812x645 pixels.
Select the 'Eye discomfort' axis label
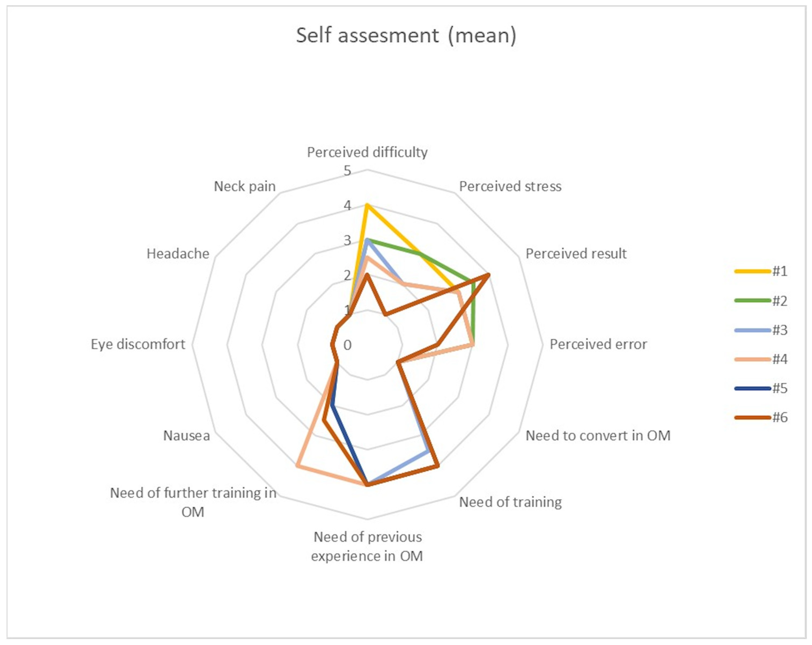pos(138,344)
